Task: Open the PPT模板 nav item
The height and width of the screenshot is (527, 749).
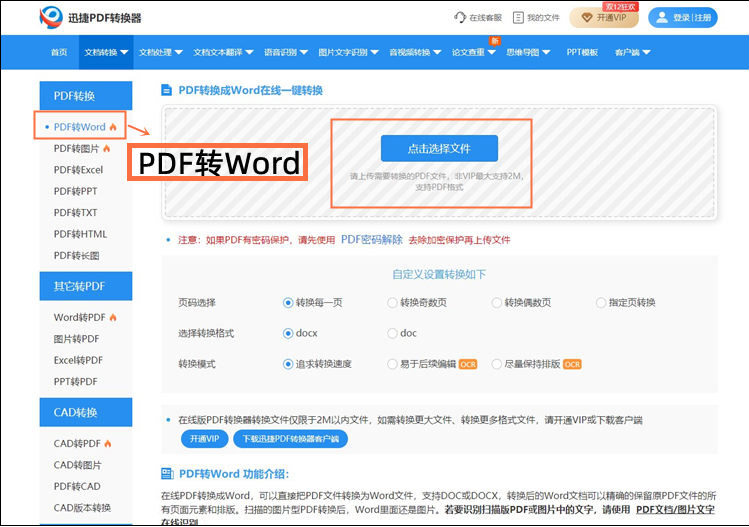Action: (582, 52)
